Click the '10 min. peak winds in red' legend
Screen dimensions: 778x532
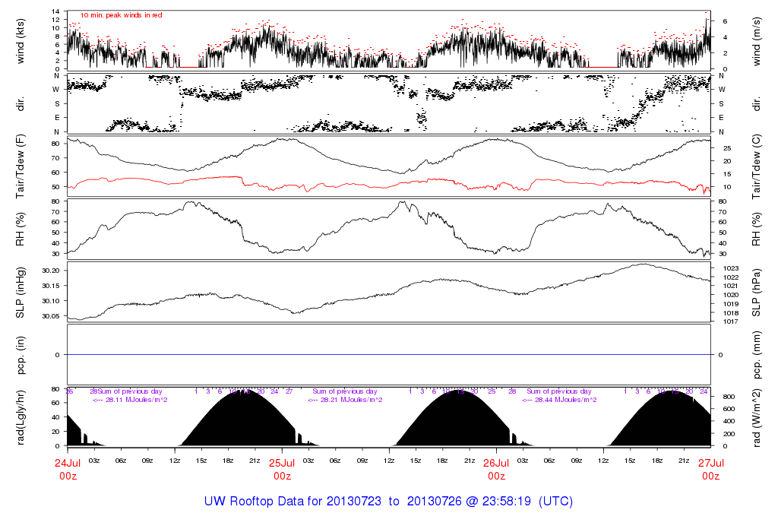point(121,15)
